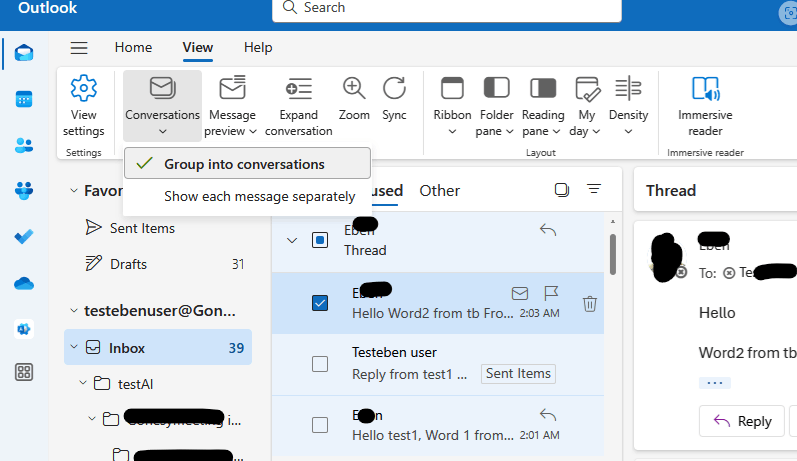797x461 pixels.
Task: Collapse the Inbox folder chevron
Action: (74, 347)
